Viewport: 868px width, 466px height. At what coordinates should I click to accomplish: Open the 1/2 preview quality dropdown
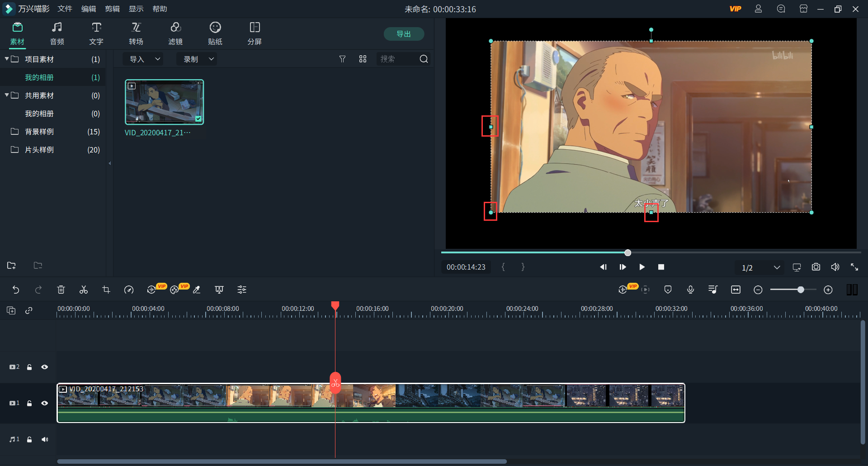(761, 267)
